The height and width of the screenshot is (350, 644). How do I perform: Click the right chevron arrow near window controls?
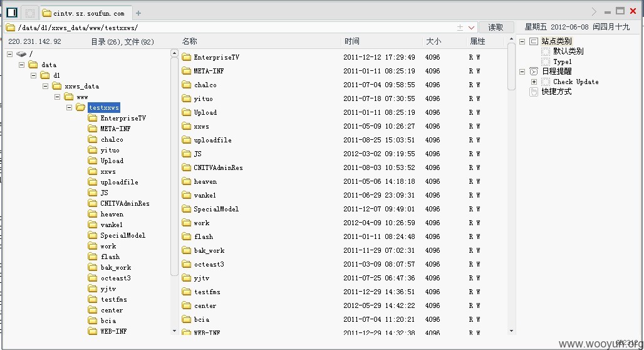(x=594, y=11)
